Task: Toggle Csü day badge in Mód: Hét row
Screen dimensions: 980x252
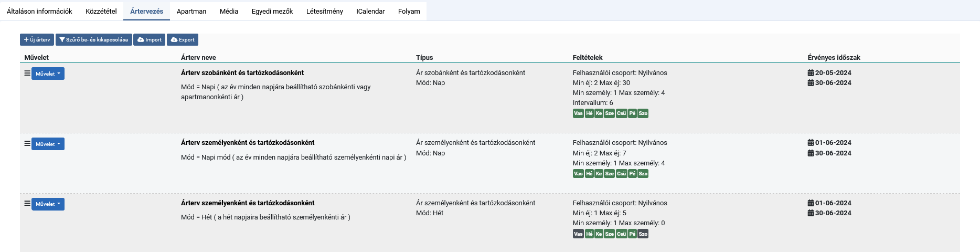Action: coord(621,234)
